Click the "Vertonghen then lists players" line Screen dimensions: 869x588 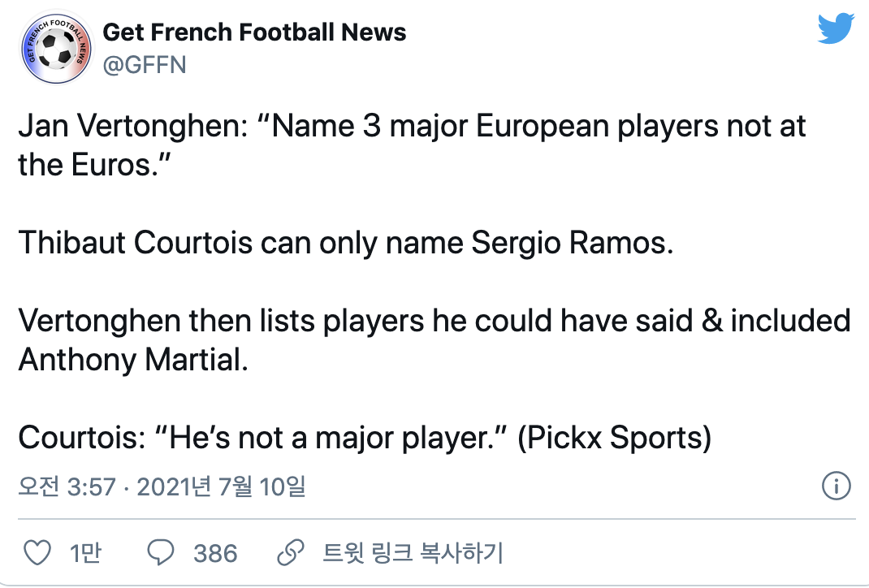click(434, 322)
